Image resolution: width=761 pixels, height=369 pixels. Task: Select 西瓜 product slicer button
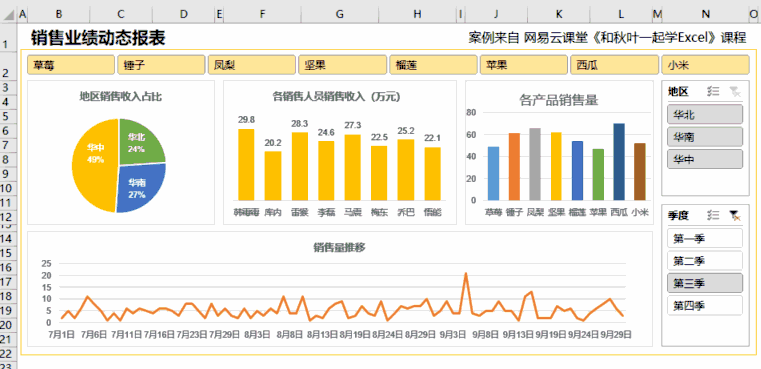tap(614, 65)
